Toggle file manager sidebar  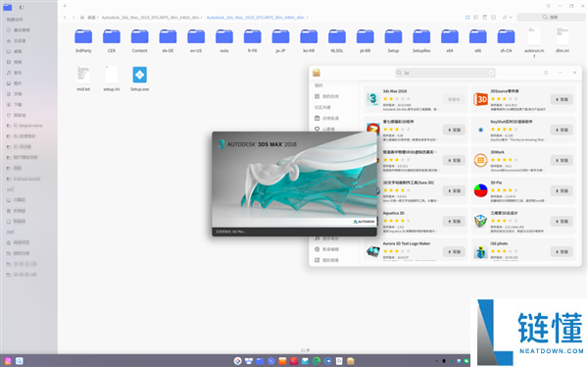[x=22, y=7]
